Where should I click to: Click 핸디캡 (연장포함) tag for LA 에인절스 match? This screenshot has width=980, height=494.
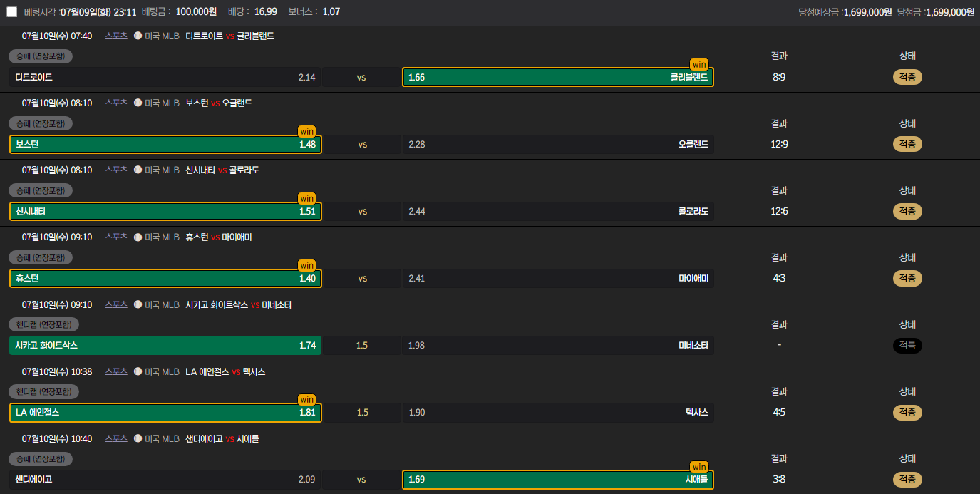[43, 391]
